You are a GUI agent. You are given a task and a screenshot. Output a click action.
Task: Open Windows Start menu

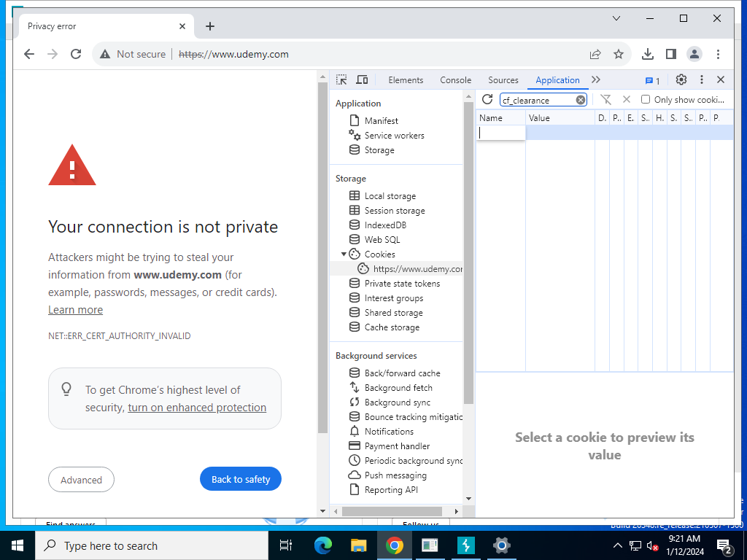click(18, 545)
